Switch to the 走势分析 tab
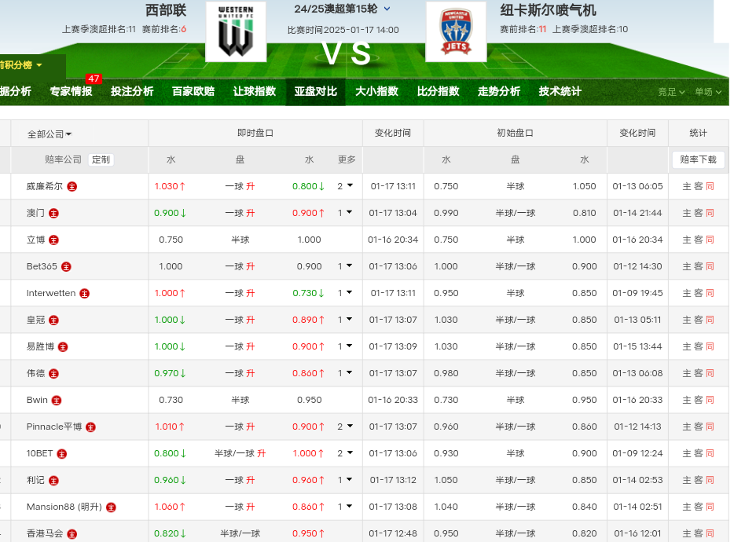The width and height of the screenshot is (756, 542). [499, 92]
